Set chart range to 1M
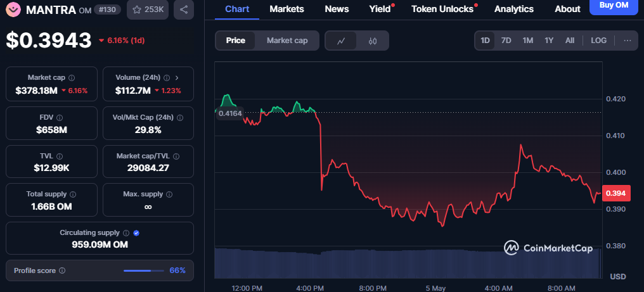Viewport: 644px width, 292px height. (x=528, y=41)
